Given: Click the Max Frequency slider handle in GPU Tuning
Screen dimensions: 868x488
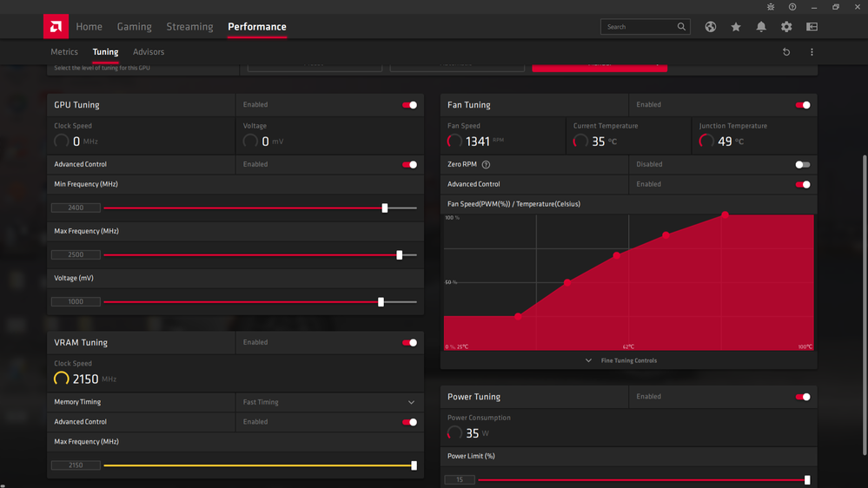Looking at the screenshot, I should click(x=400, y=255).
